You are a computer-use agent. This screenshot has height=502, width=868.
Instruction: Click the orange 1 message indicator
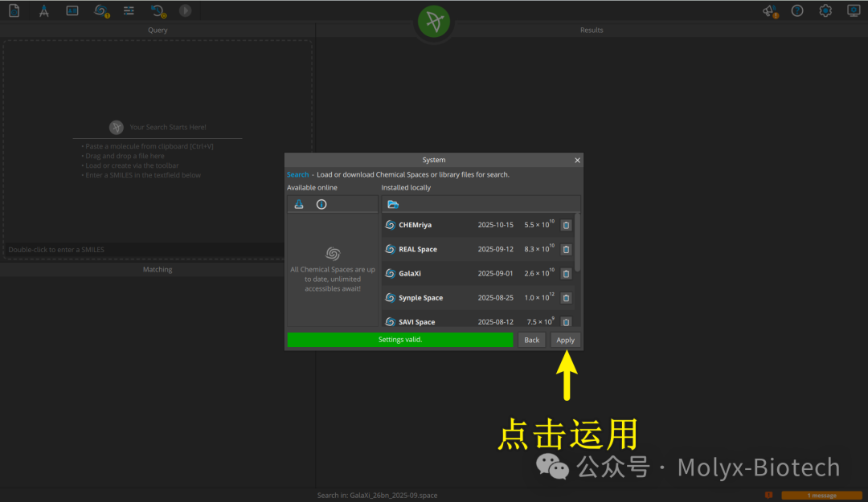(x=821, y=496)
